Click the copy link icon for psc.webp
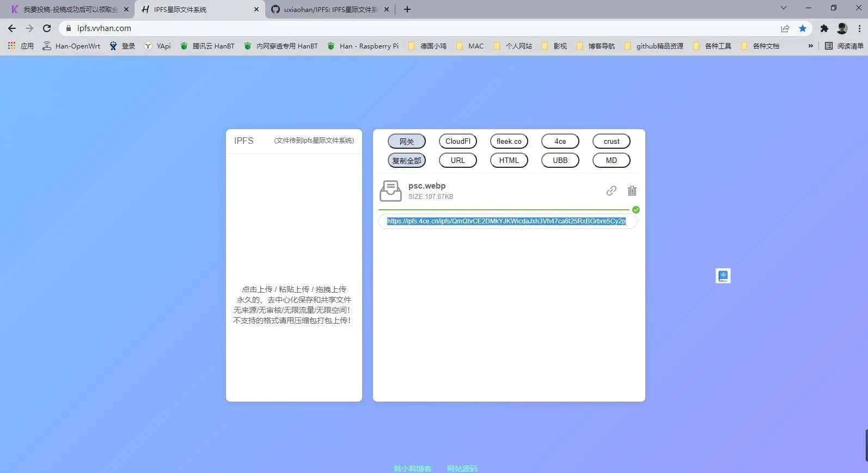Screen dimensions: 868x473 (611, 191)
